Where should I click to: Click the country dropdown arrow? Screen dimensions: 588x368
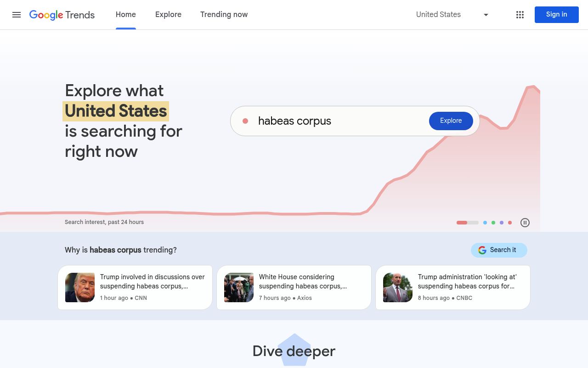click(x=486, y=15)
